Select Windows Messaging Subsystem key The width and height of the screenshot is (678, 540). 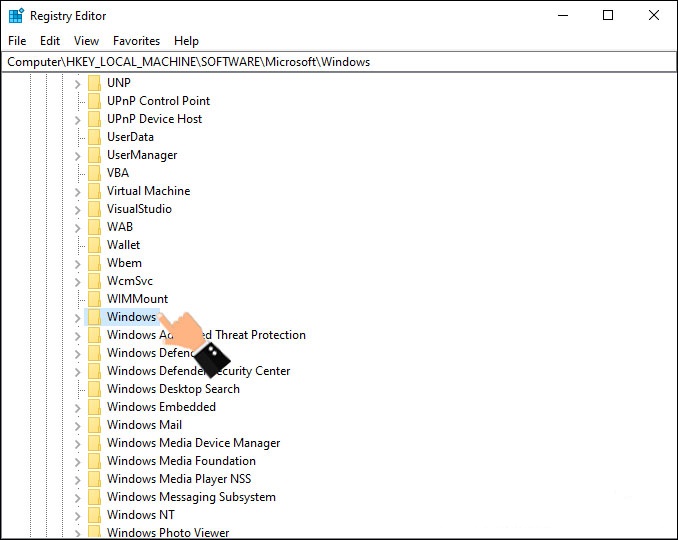click(x=191, y=497)
